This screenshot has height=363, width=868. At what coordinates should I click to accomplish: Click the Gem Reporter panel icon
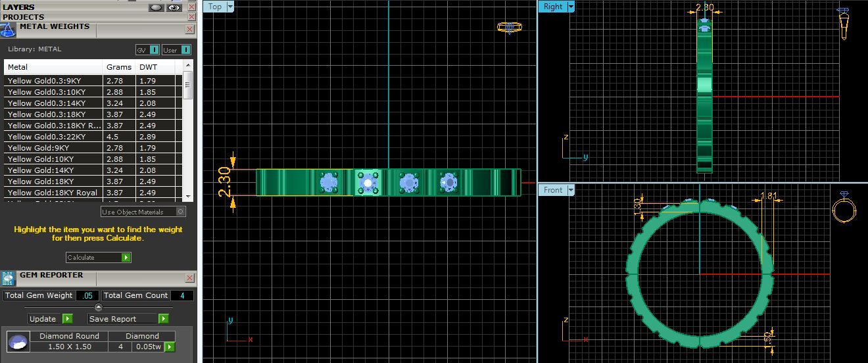8,278
